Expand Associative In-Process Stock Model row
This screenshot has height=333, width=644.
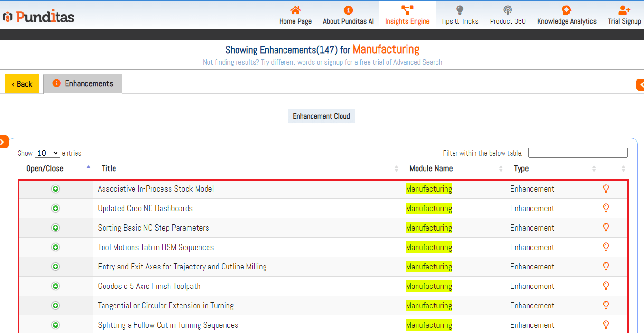tap(56, 189)
